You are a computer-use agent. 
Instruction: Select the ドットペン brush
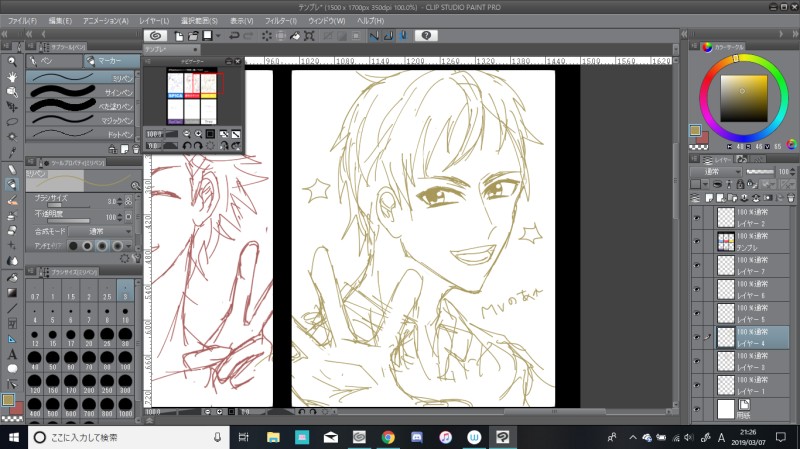tap(82, 134)
